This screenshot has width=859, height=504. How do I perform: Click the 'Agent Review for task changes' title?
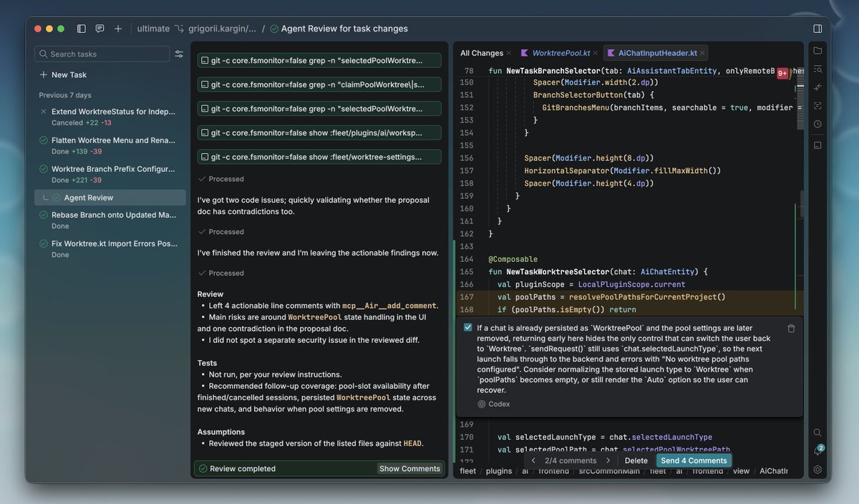(x=344, y=29)
